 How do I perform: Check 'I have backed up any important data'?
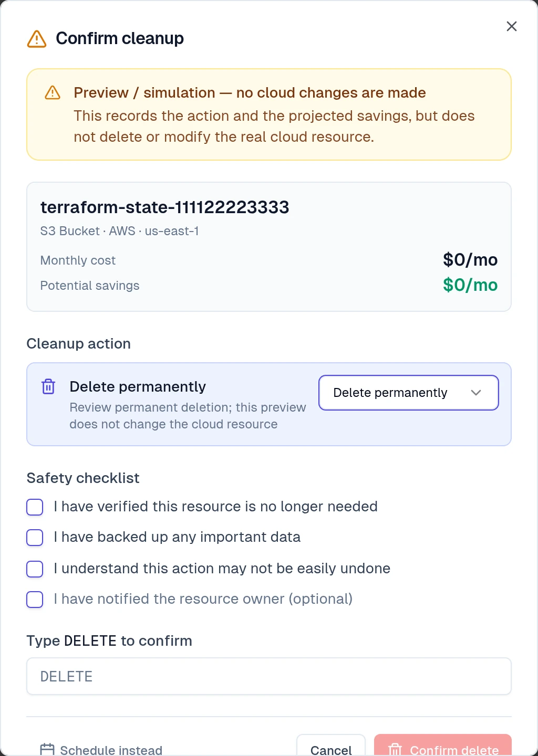(x=35, y=538)
